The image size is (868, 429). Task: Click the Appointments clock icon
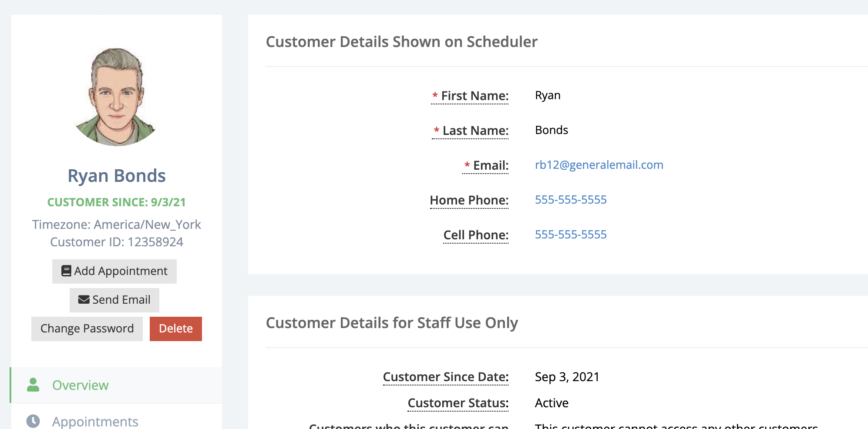point(33,421)
